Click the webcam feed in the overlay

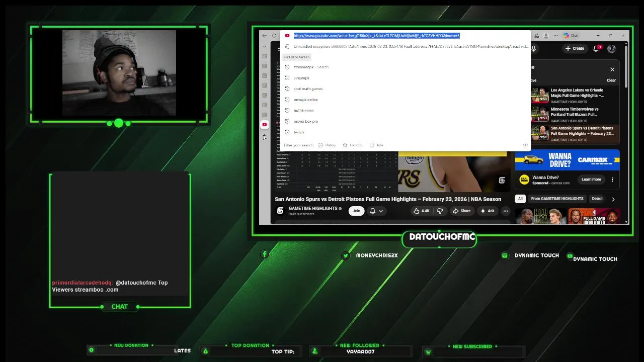tap(119, 73)
